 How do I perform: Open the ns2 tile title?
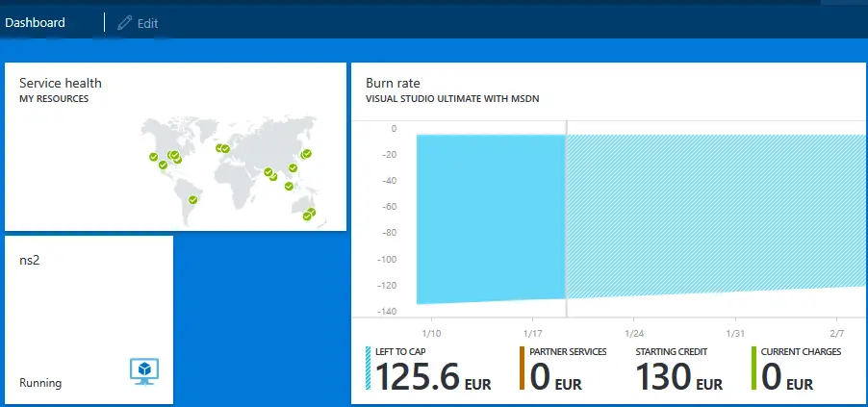tap(29, 260)
